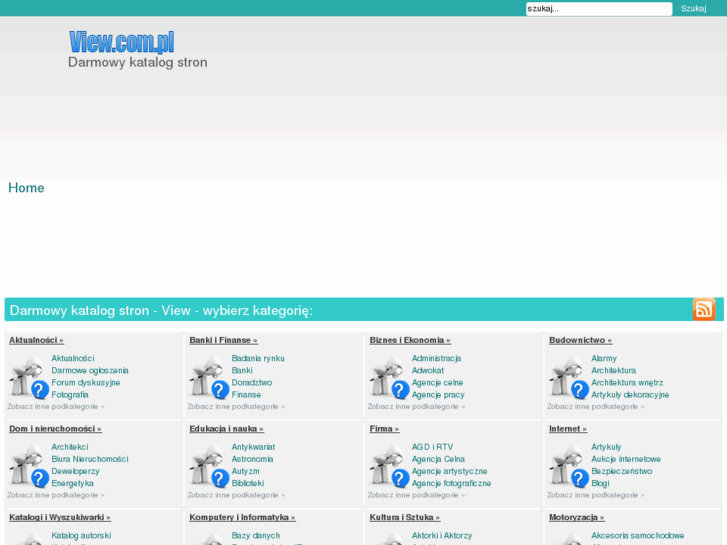The width and height of the screenshot is (727, 545).
Task: Open the Aukcje internetowe subcategory
Action: 626,459
